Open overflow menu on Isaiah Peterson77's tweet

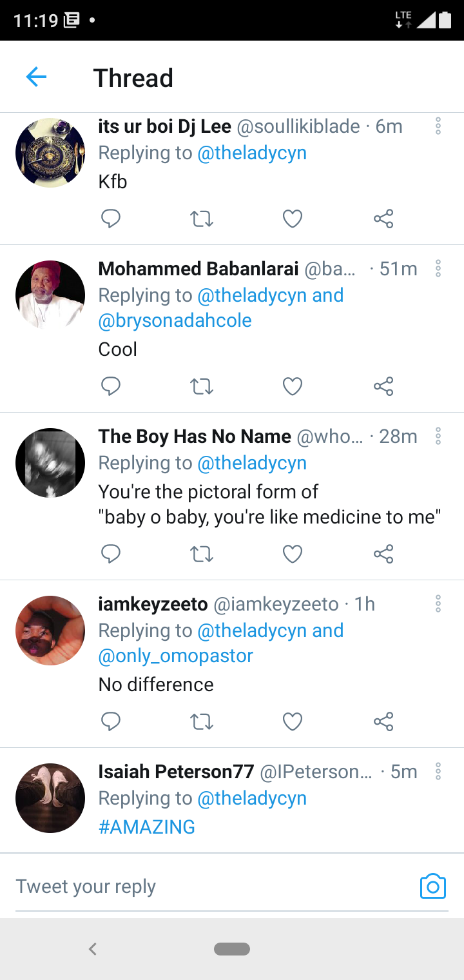[438, 771]
